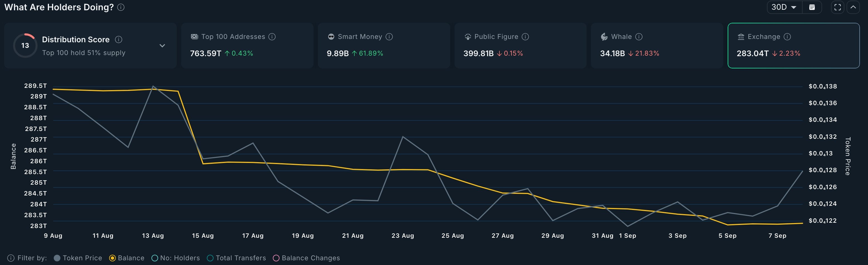Expand the Distribution Score details chevron
The width and height of the screenshot is (868, 265).
click(x=162, y=45)
